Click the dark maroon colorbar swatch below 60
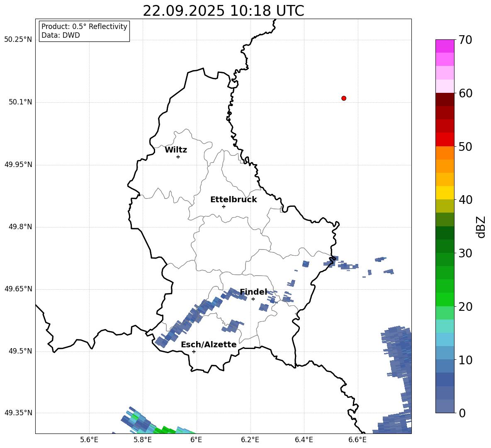491x448 pixels. coord(445,99)
